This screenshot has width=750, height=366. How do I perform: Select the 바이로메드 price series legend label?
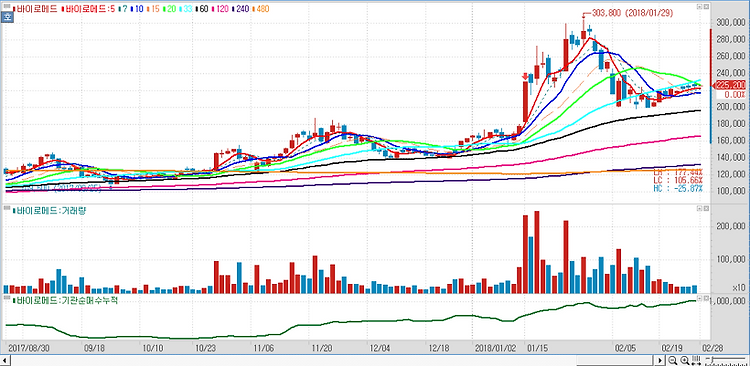coord(35,9)
